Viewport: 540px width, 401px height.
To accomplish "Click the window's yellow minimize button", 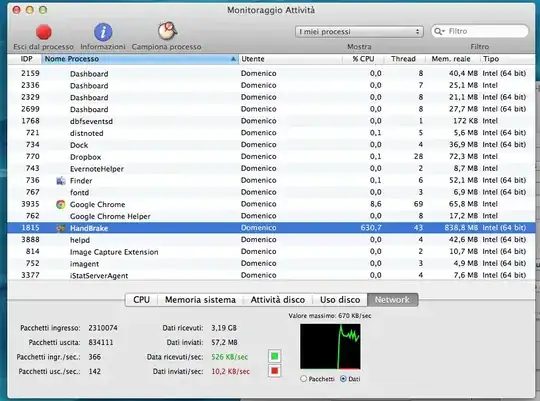I will pos(30,10).
